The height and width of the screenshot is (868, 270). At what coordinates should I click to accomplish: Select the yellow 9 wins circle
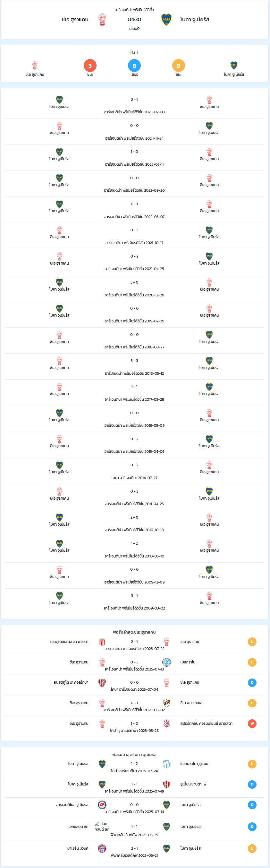(178, 66)
